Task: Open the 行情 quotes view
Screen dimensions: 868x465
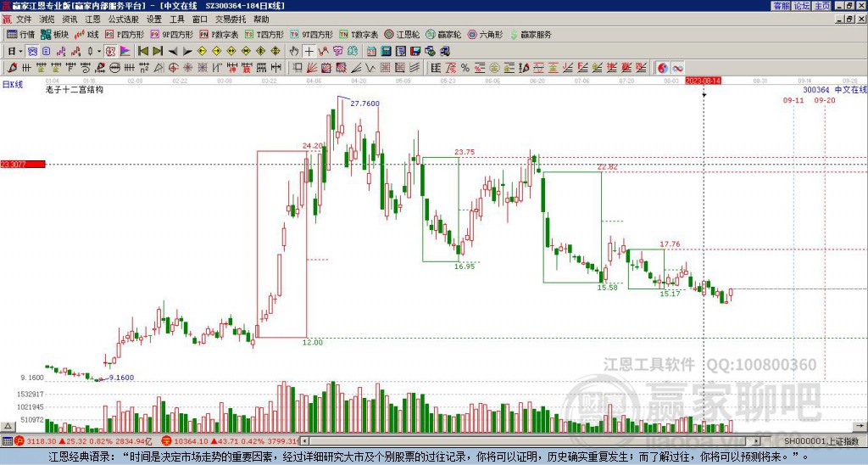Action: point(21,34)
